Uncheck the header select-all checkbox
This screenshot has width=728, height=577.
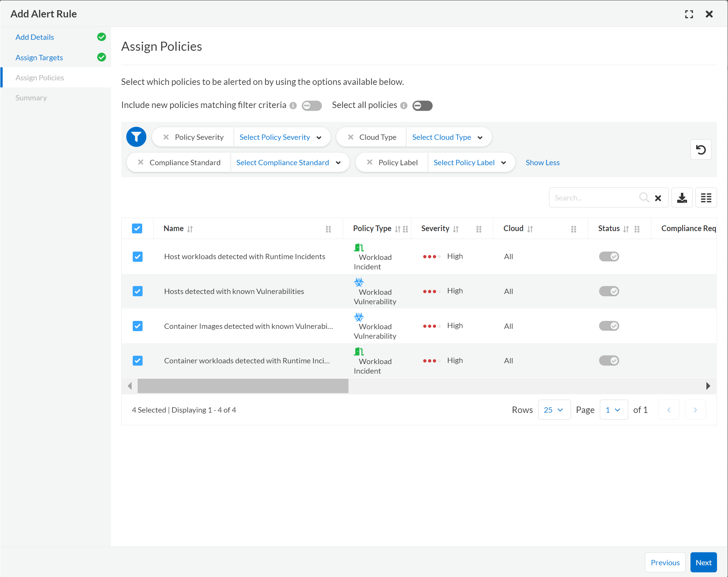point(137,228)
